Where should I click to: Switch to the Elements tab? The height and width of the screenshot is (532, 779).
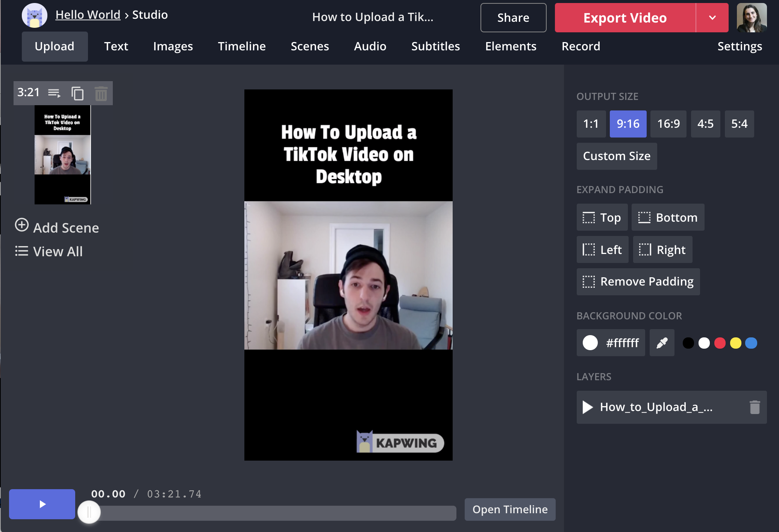click(511, 46)
